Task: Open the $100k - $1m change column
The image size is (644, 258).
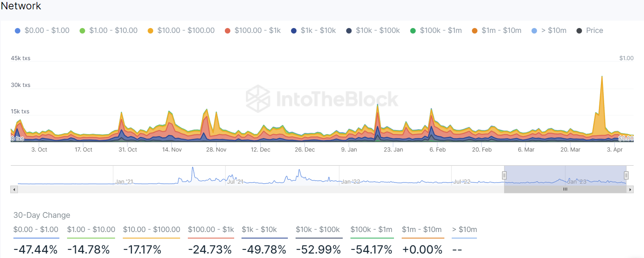Action: pos(372,230)
